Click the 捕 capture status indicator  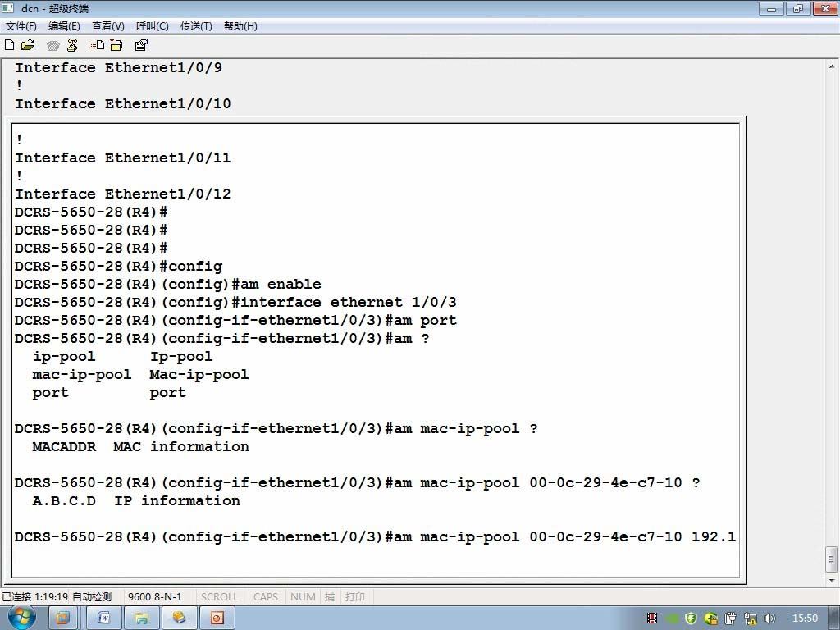(x=330, y=597)
